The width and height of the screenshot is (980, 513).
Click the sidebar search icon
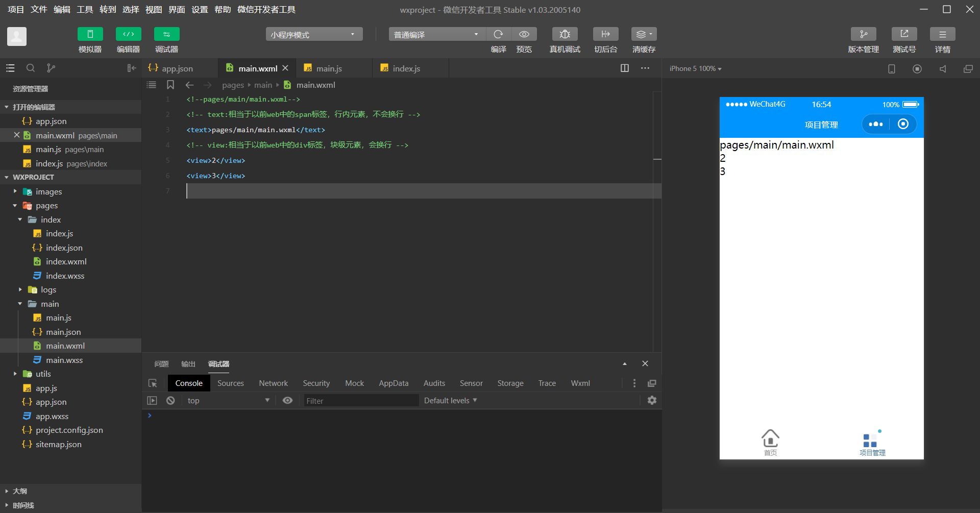(x=31, y=68)
